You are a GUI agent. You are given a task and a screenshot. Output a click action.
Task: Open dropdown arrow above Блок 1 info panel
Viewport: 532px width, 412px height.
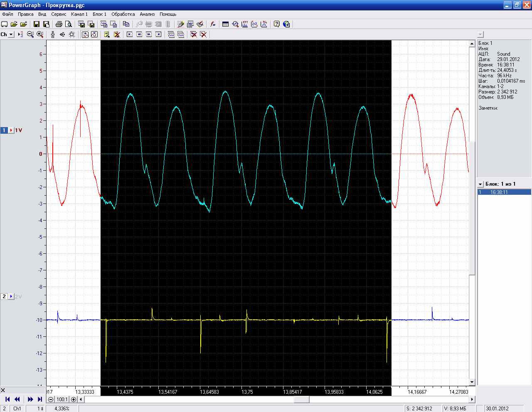(480, 34)
